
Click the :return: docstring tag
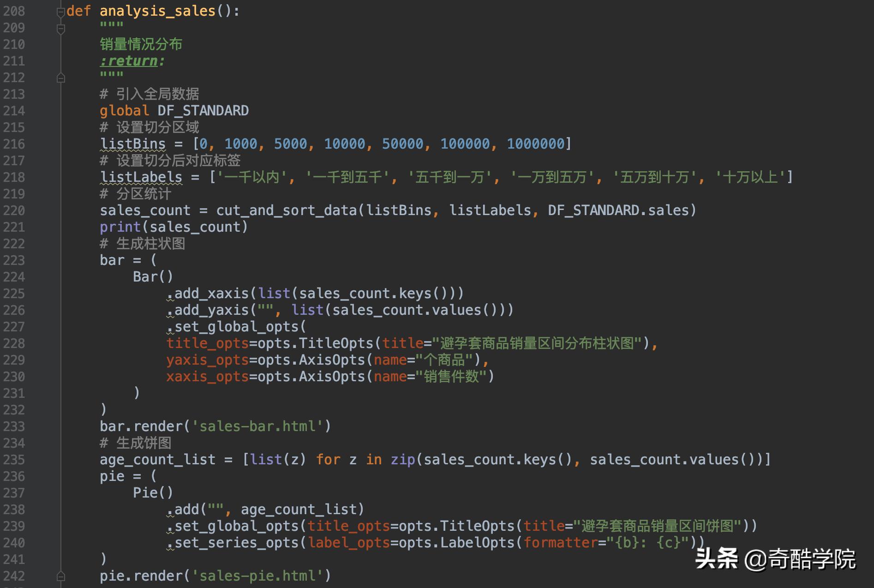pyautogui.click(x=132, y=61)
